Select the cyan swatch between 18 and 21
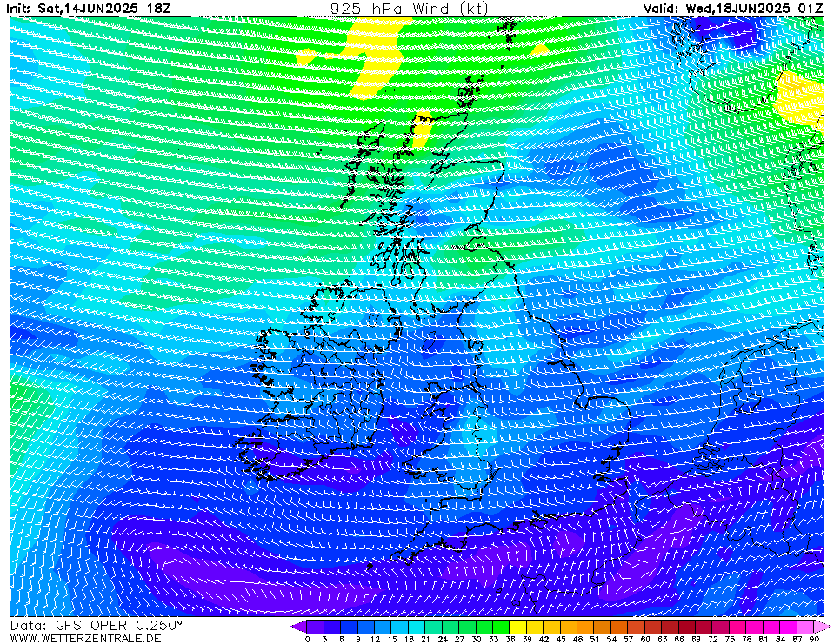 pyautogui.click(x=417, y=626)
